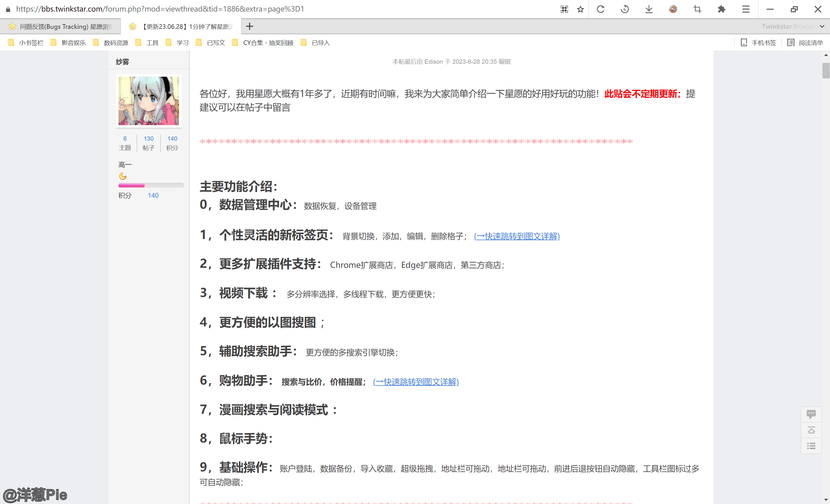Image resolution: width=830 pixels, height=504 pixels.
Task: Open the downloads icon in the toolbar
Action: tap(649, 9)
